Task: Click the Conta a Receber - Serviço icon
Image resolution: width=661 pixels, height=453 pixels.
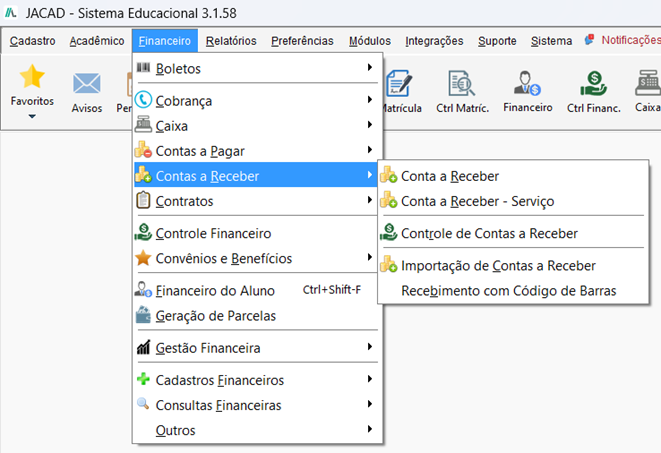Action: click(388, 200)
